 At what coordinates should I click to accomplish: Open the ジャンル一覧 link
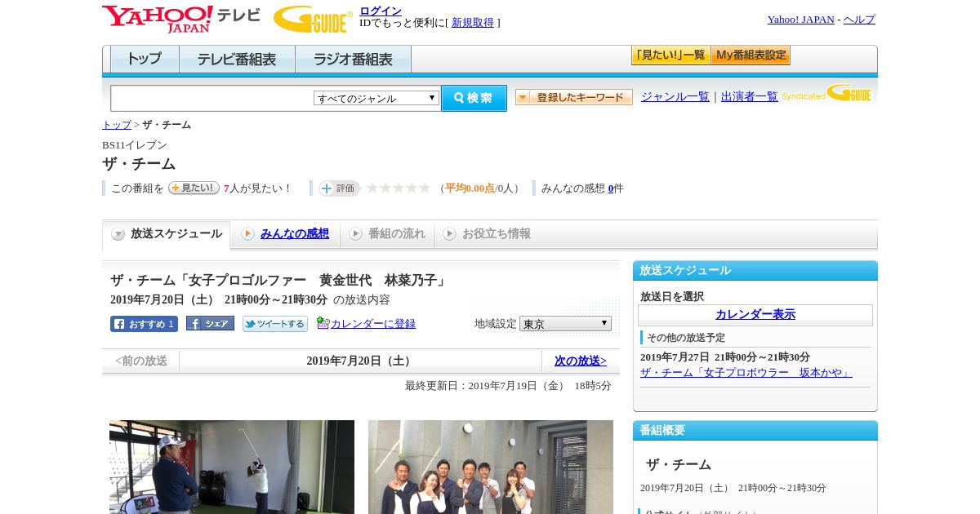675,97
